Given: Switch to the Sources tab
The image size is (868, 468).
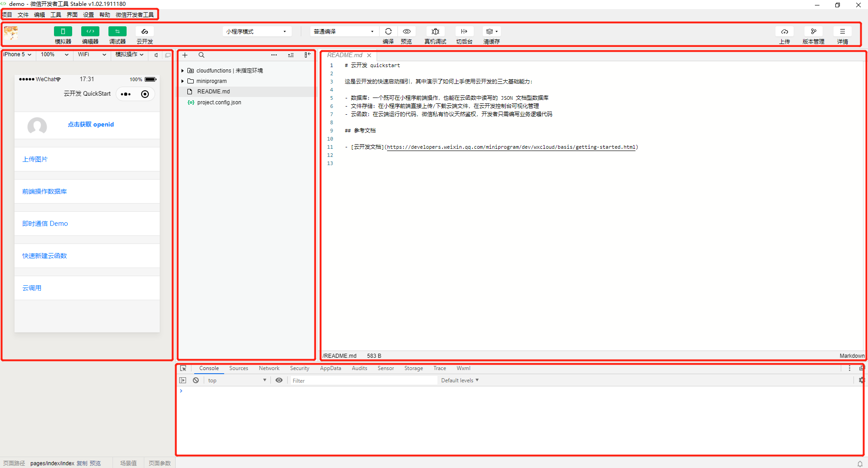Looking at the screenshot, I should coord(239,368).
